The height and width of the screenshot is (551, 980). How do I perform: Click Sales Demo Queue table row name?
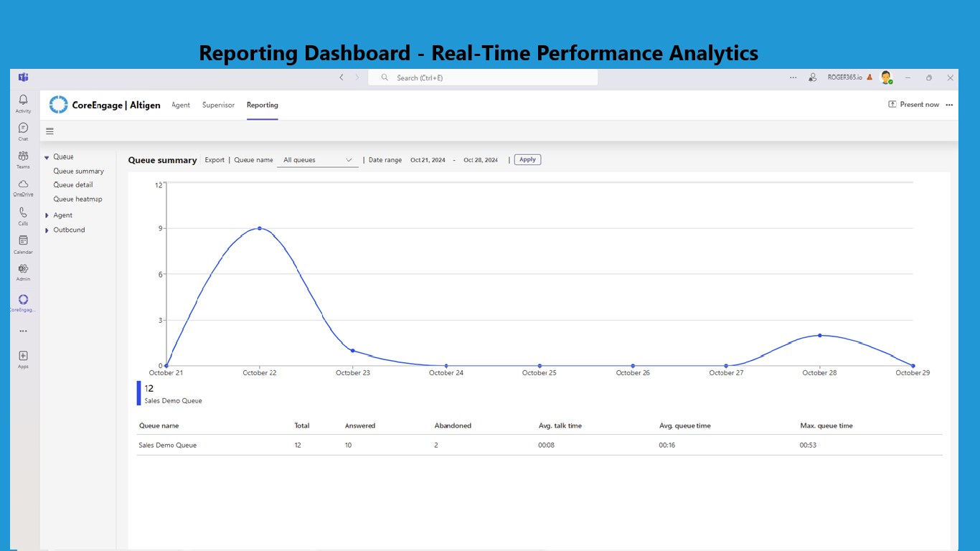[x=167, y=445]
